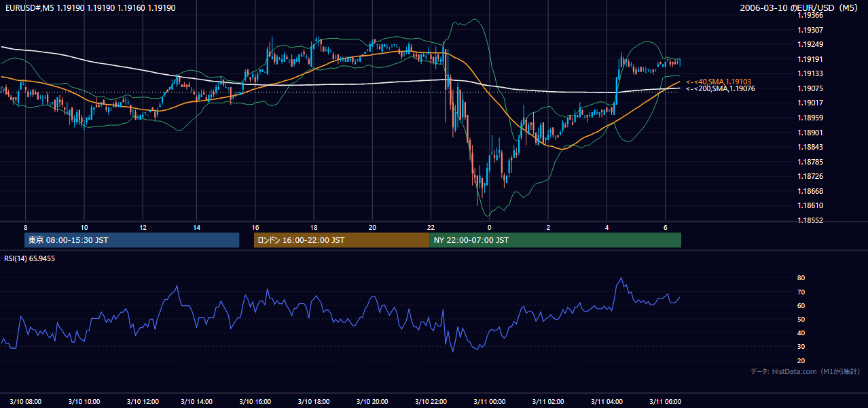Click RSI axis level 30
The height and width of the screenshot is (408, 868).
click(801, 346)
